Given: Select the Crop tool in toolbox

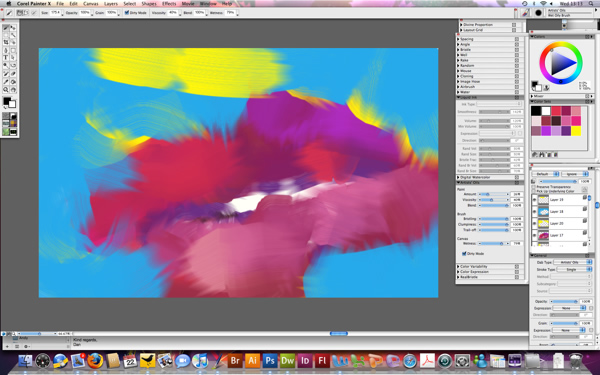Looking at the screenshot, I should [6, 42].
